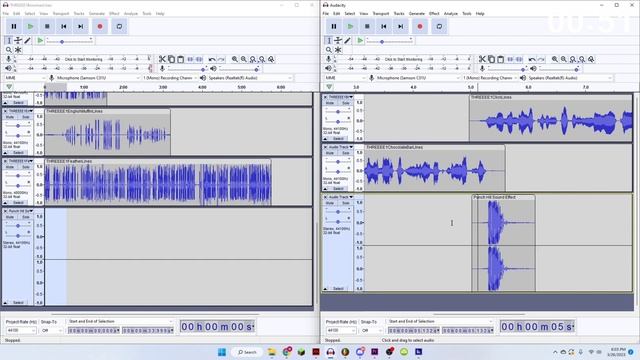Solo the ChocolateBarLines track in the right window
Image resolution: width=640 pixels, height=360 pixels.
345,153
